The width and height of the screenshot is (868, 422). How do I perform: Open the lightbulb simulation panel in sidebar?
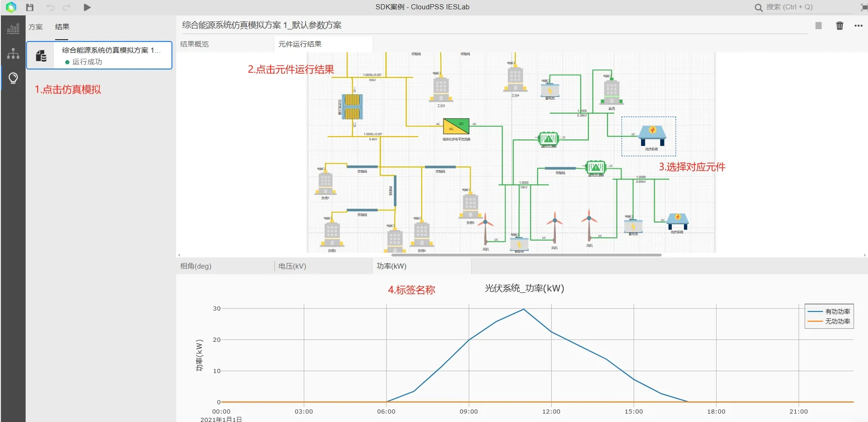pyautogui.click(x=13, y=78)
